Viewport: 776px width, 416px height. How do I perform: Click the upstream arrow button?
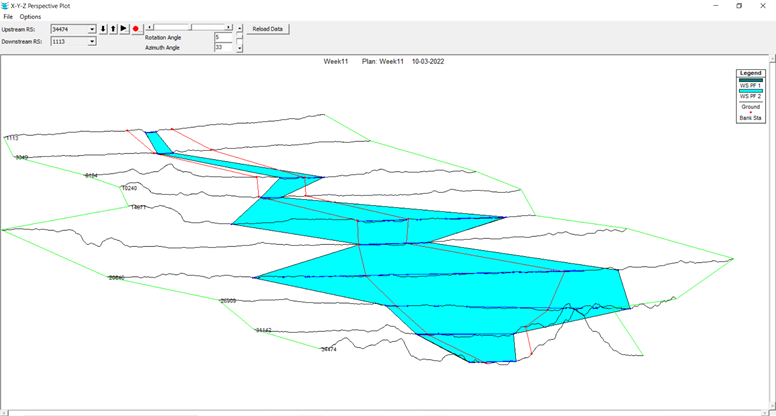pos(113,29)
